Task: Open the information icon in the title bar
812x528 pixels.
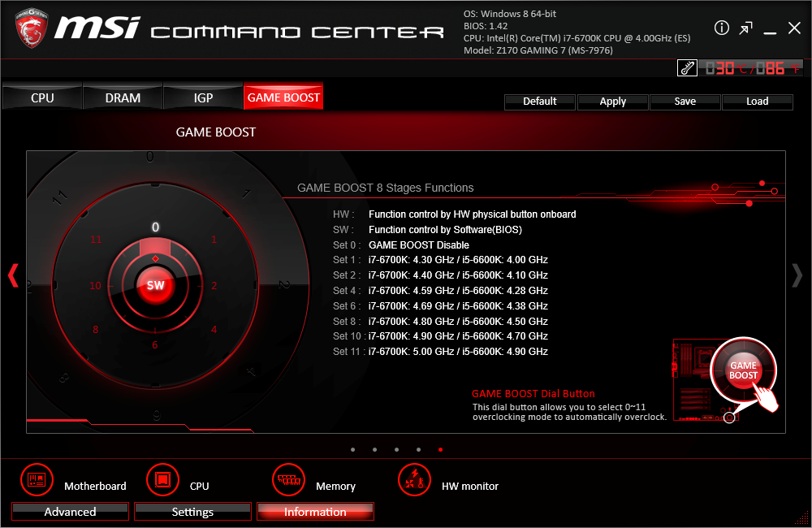Action: (x=721, y=28)
